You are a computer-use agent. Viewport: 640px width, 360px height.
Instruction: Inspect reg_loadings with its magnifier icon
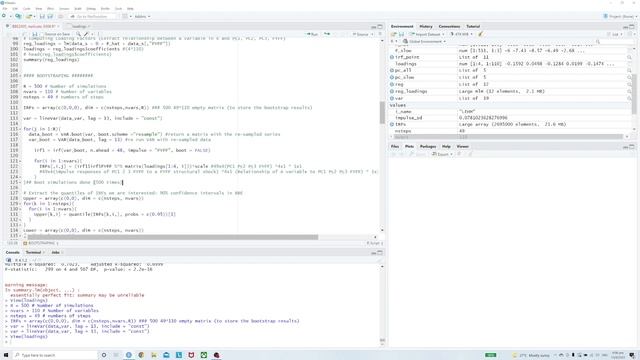(x=629, y=91)
